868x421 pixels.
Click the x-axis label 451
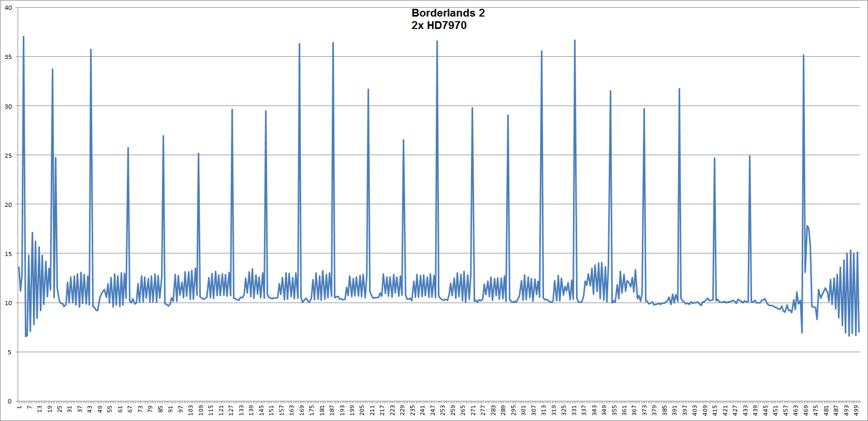(x=775, y=410)
